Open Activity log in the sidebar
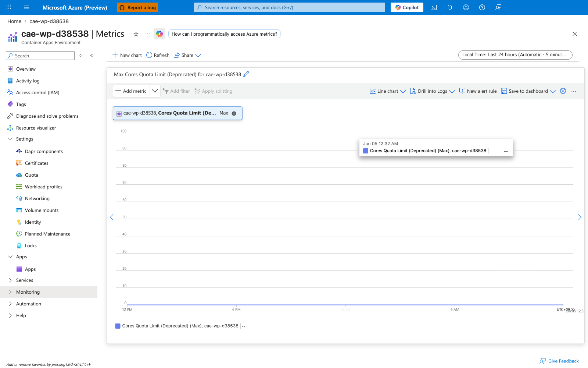 pyautogui.click(x=28, y=81)
